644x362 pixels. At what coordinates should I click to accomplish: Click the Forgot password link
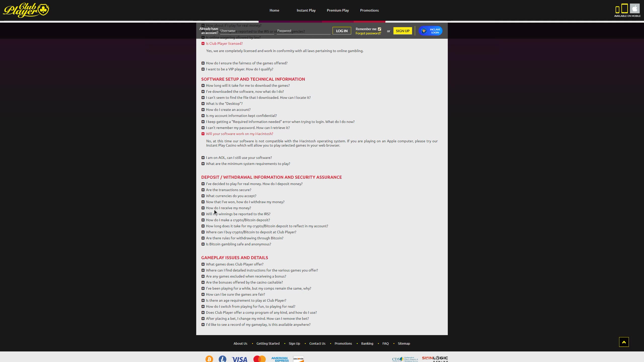tap(368, 33)
